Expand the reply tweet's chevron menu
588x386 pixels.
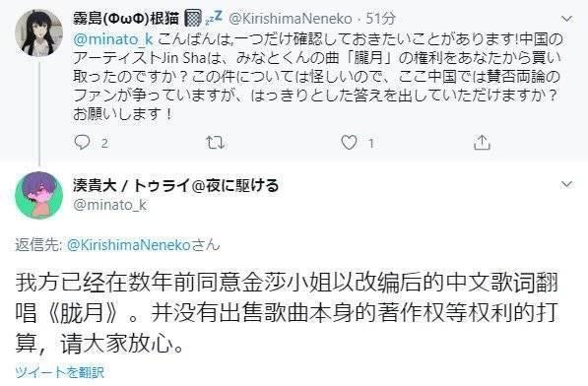coord(566,184)
